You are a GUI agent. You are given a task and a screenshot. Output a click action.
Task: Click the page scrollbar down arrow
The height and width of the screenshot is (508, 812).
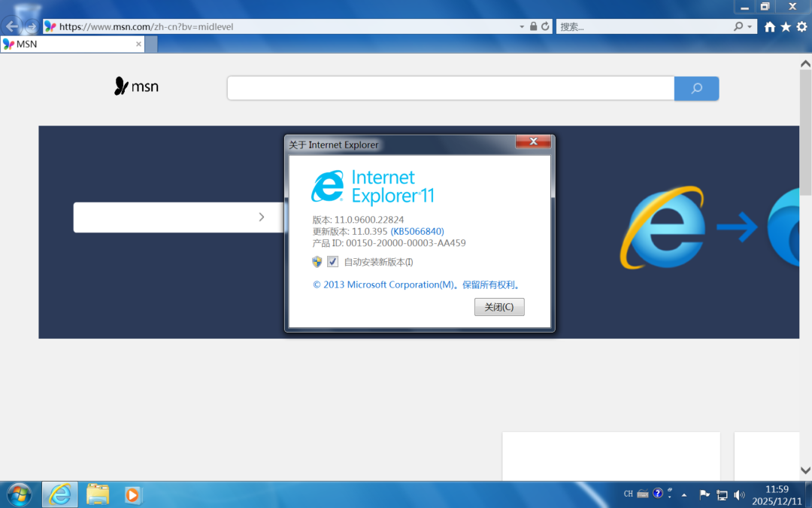(805, 470)
